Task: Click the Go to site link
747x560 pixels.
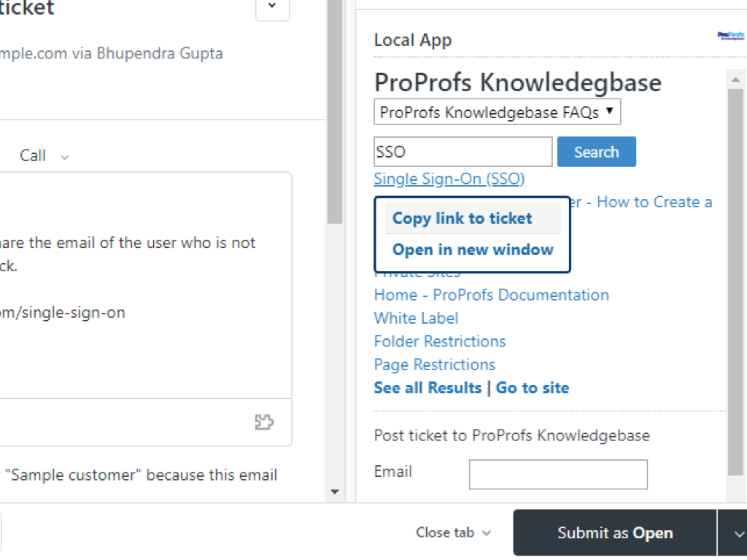Action: 533,388
